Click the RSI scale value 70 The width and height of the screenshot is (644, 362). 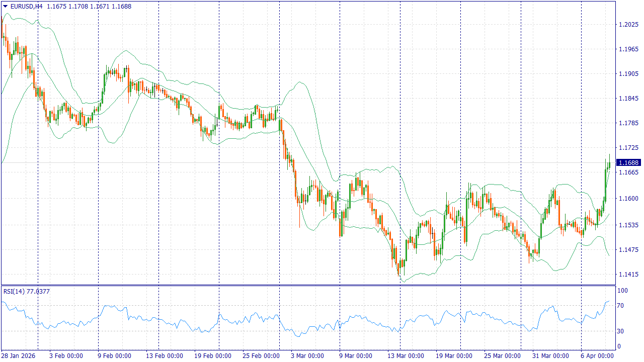[x=621, y=305]
